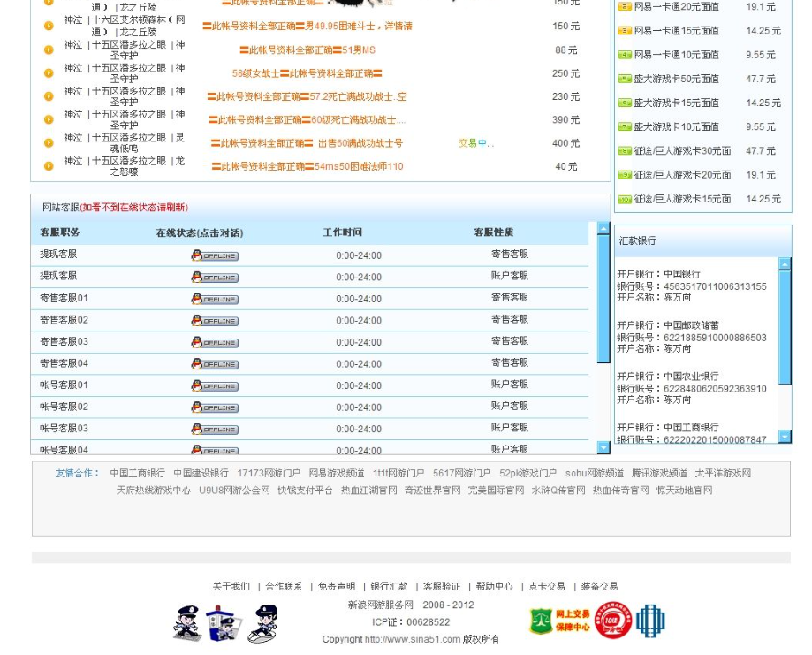Click customer service list scrollbar up arrow
This screenshot has height=655, width=812.
point(603,228)
